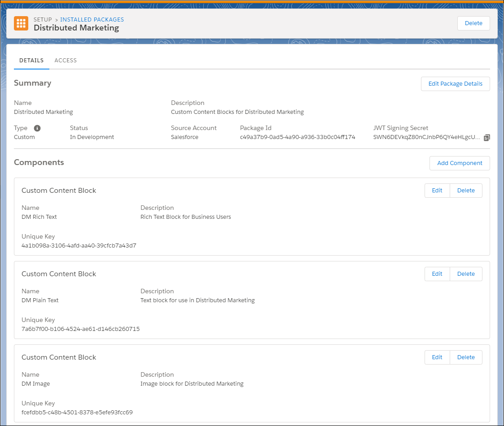Viewport: 504px width, 426px height.
Task: Select the Package Id value c49a37b9
Action: point(297,137)
